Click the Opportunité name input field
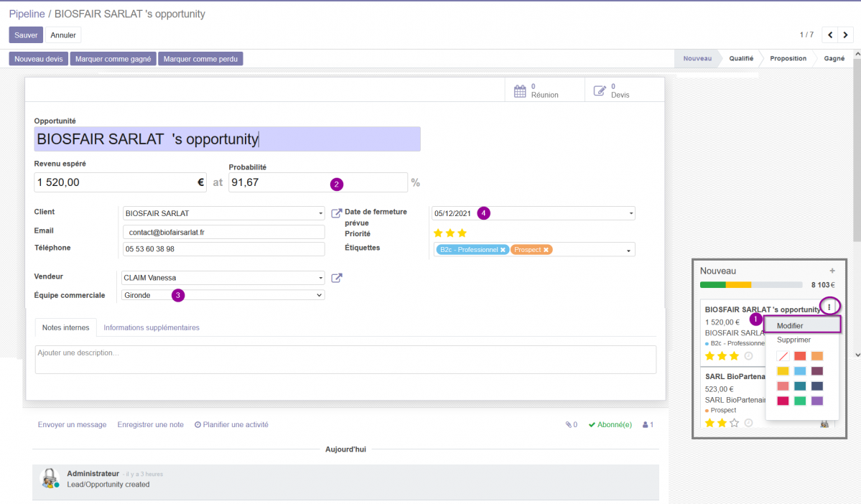Screen dimensions: 861x504 228,139
